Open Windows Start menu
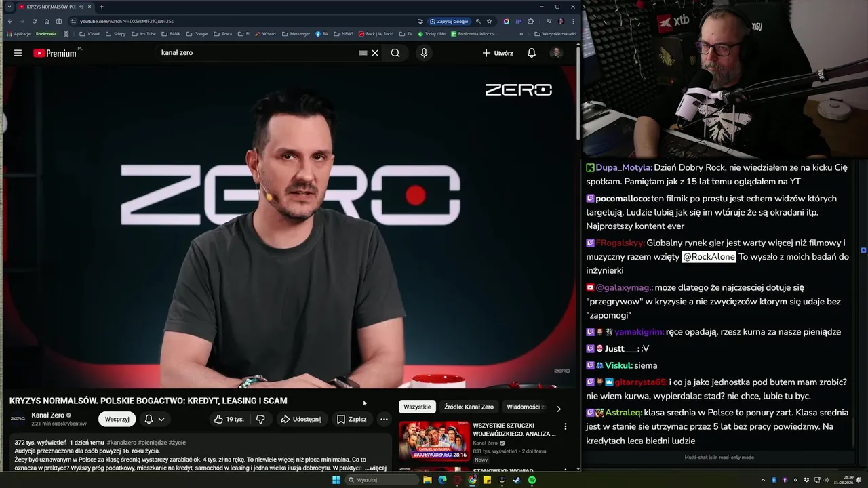Screen dimensions: 868x488 336,480
